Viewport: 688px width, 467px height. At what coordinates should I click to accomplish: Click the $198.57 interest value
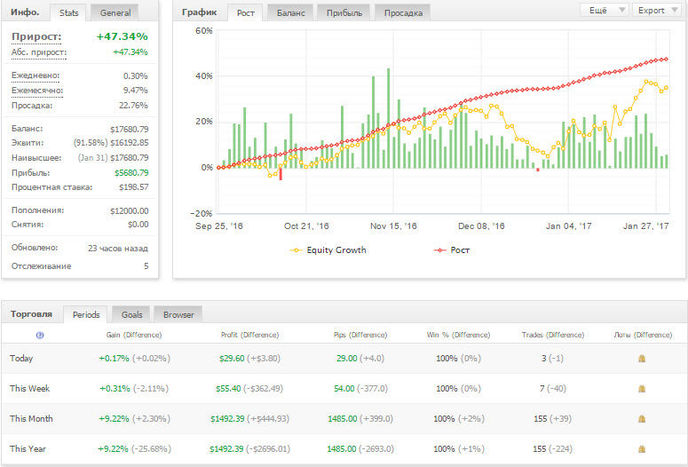tap(134, 187)
